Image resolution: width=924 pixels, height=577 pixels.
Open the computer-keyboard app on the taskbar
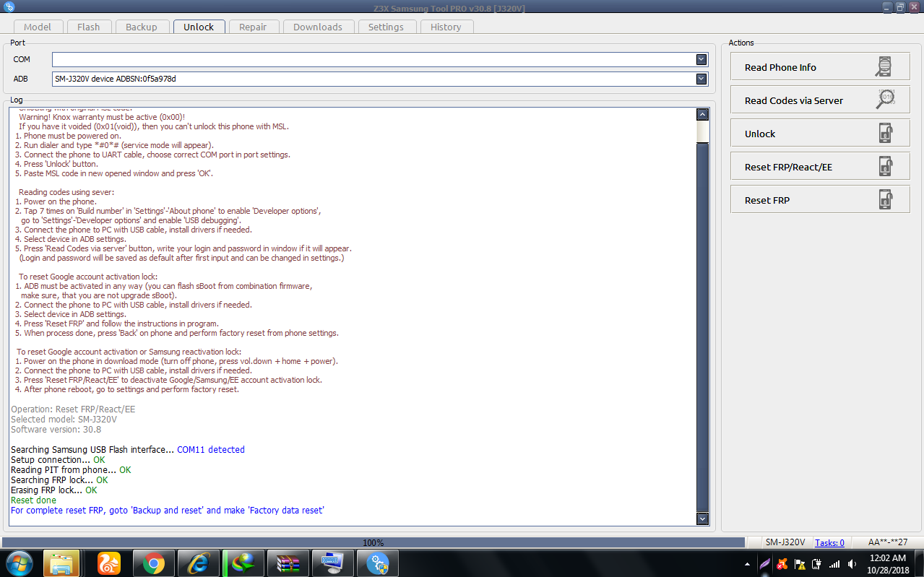pyautogui.click(x=332, y=563)
